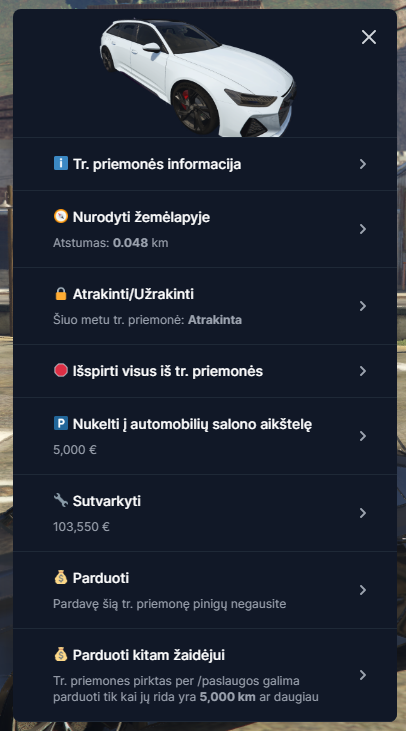Select the Parduoti kitam žaidėjui option

205,675
